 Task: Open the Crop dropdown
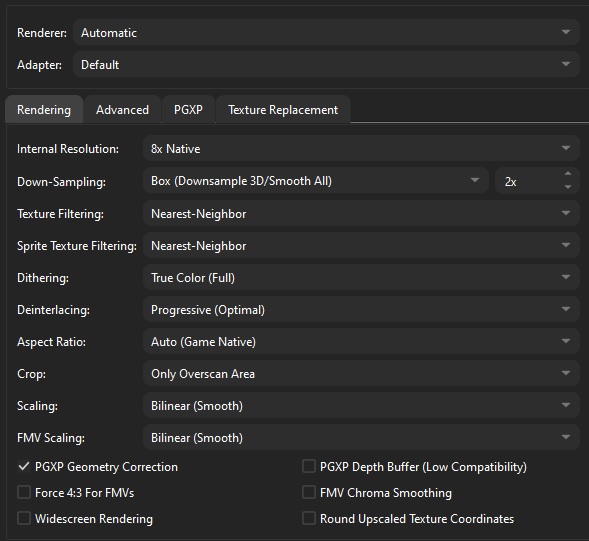pyautogui.click(x=361, y=373)
